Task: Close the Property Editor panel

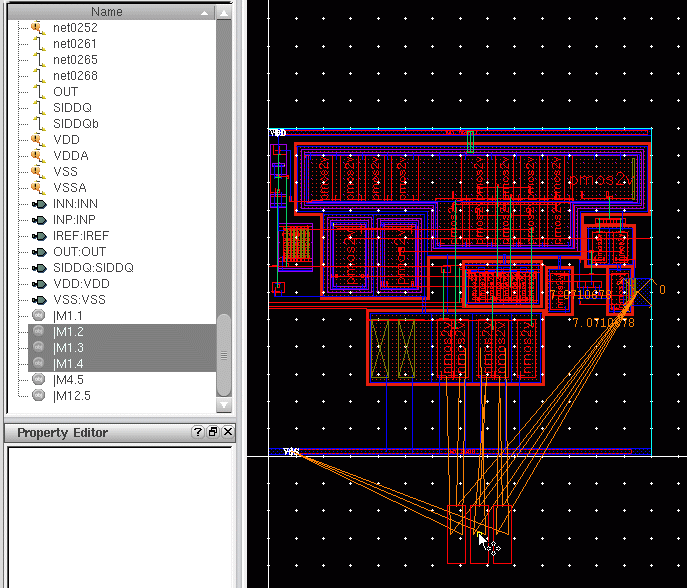Action: 228,432
